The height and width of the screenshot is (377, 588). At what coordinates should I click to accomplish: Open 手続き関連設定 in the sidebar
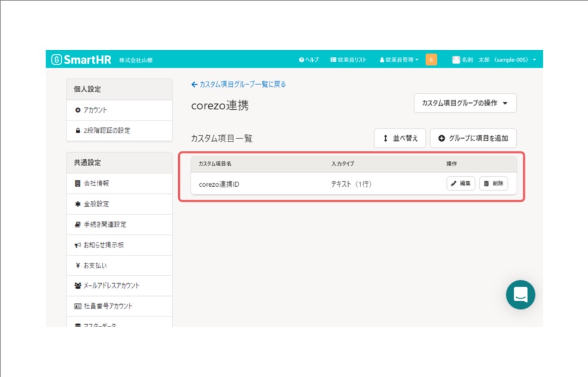119,225
